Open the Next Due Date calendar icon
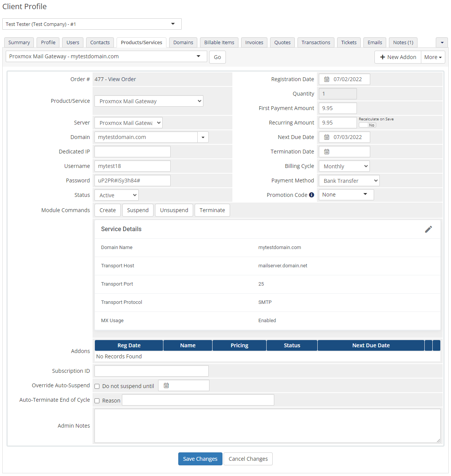This screenshot has width=451, height=476. (x=326, y=137)
